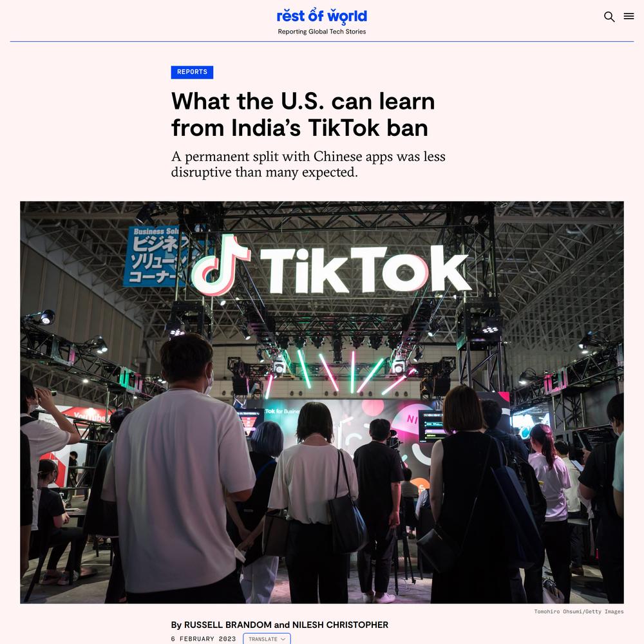
Task: Go to the Rest of World logo
Action: tap(321, 16)
